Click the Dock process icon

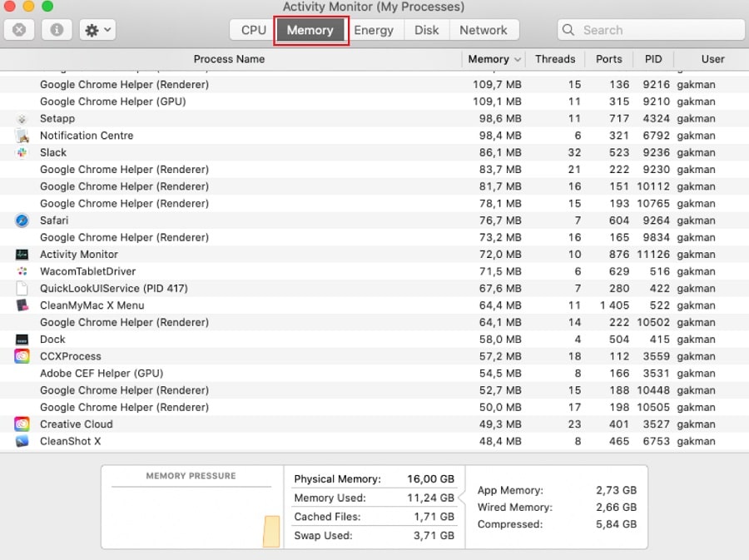(x=22, y=339)
